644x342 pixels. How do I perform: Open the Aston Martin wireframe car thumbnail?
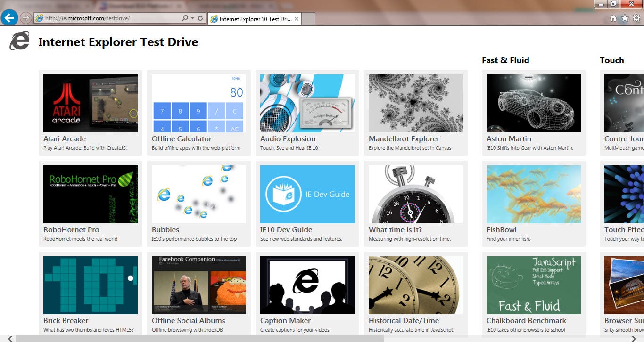coord(534,103)
